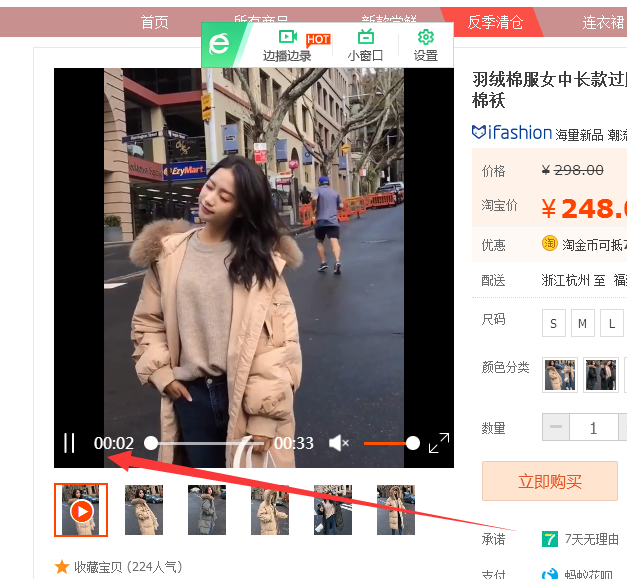Choose the second color option
This screenshot has height=579, width=627.
coord(601,375)
